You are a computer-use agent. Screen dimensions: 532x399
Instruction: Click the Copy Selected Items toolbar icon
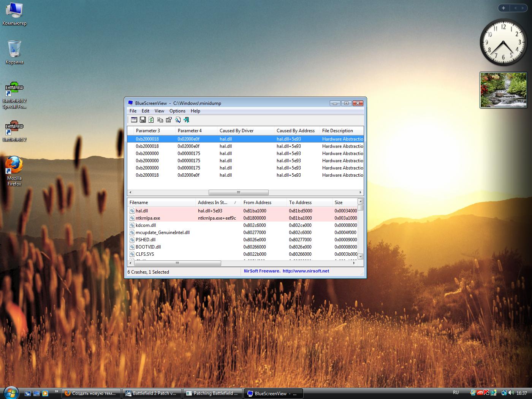pos(160,120)
